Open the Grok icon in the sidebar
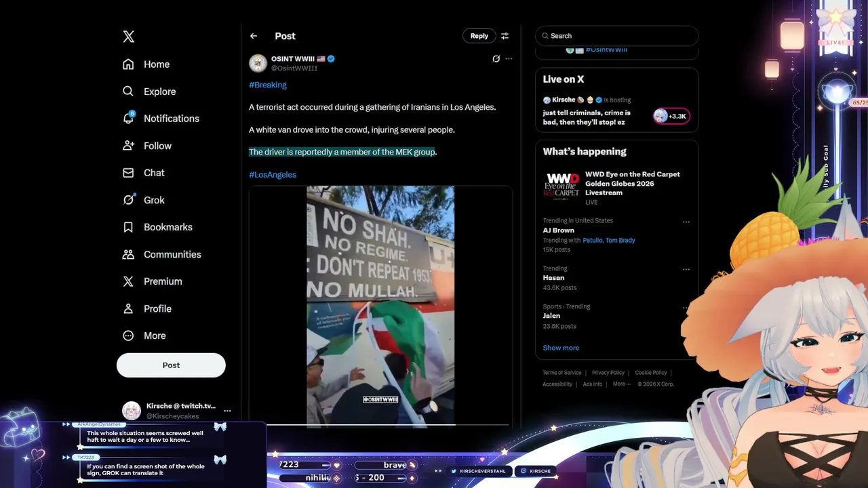 click(x=128, y=199)
